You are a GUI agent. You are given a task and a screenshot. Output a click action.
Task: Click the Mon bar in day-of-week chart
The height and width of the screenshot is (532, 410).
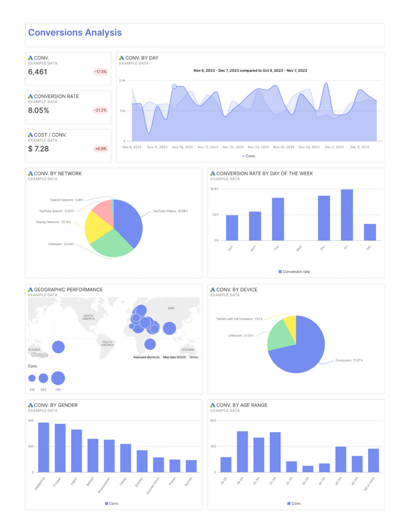click(255, 226)
